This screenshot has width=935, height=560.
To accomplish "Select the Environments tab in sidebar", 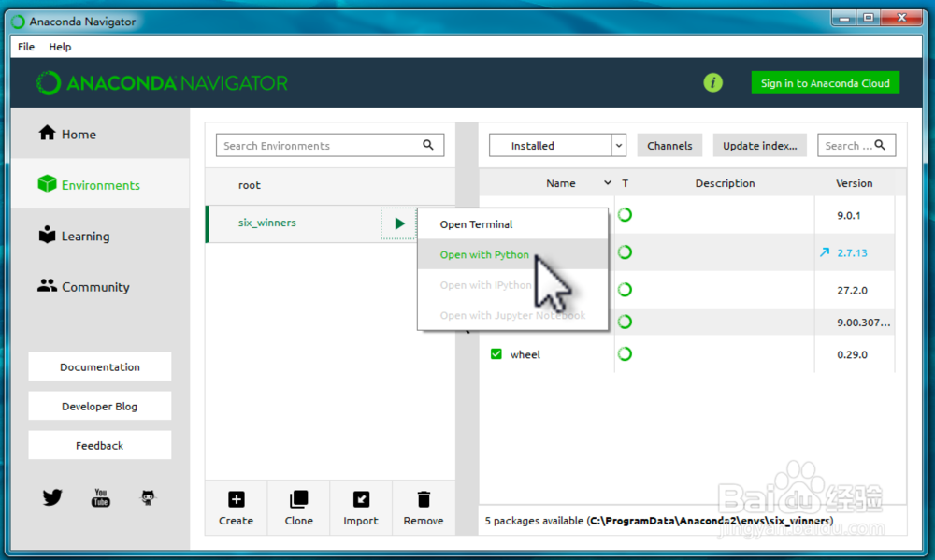I will coord(100,185).
